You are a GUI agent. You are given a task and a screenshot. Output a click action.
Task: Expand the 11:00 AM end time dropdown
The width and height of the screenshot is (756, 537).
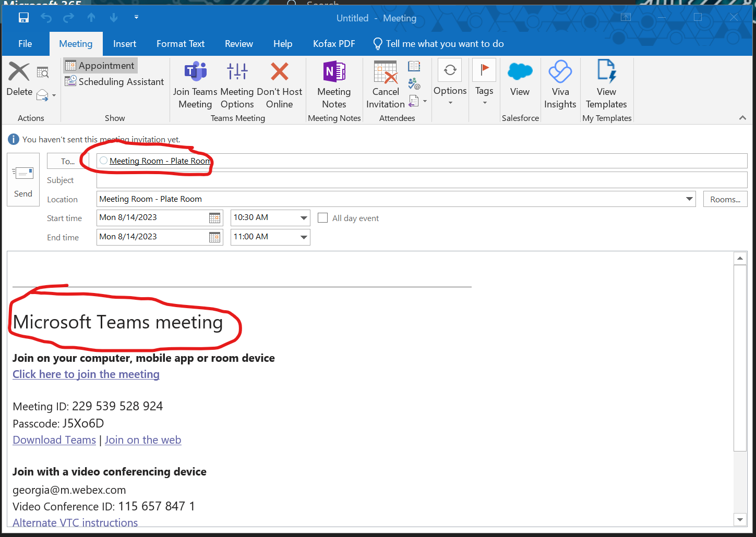click(304, 237)
